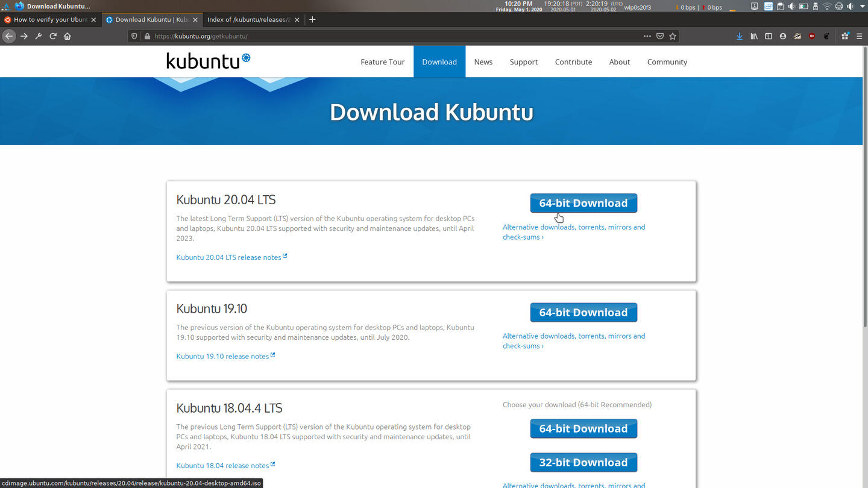Open the wrench developer tools icon

(39, 36)
